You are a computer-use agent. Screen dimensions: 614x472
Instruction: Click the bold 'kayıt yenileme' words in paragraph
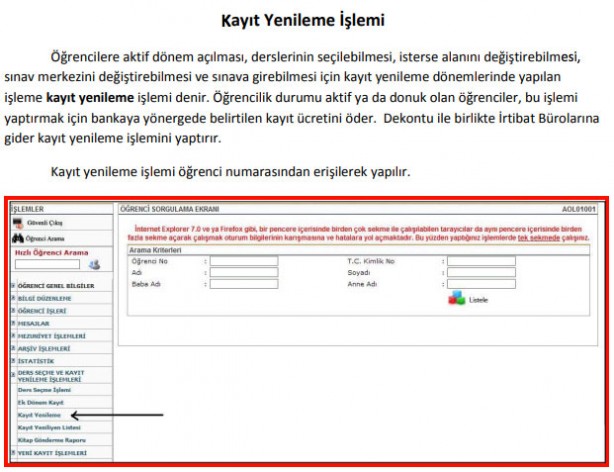click(90, 98)
